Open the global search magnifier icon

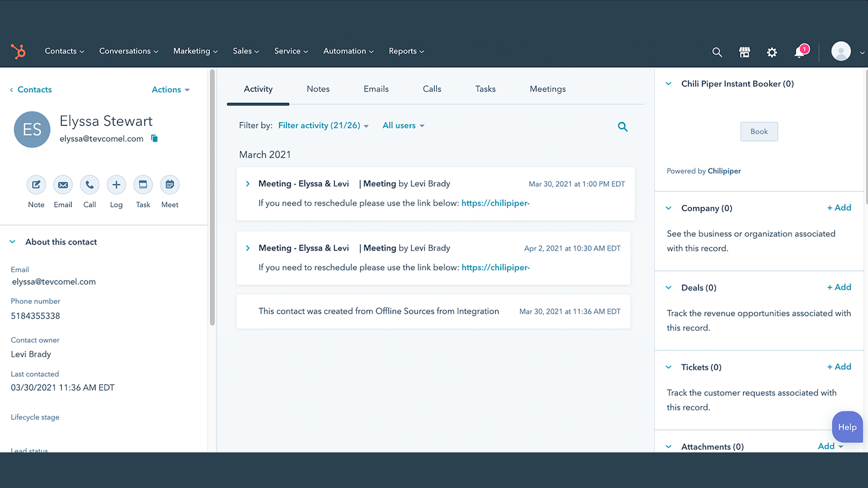point(717,52)
